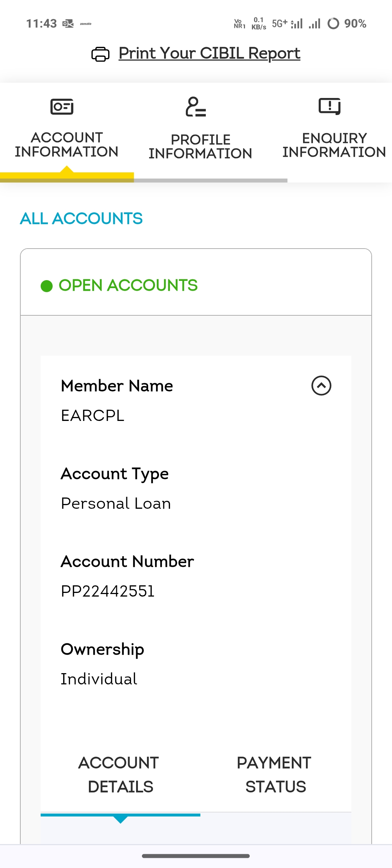
Task: Tap the account number PP22442551
Action: coord(108,591)
